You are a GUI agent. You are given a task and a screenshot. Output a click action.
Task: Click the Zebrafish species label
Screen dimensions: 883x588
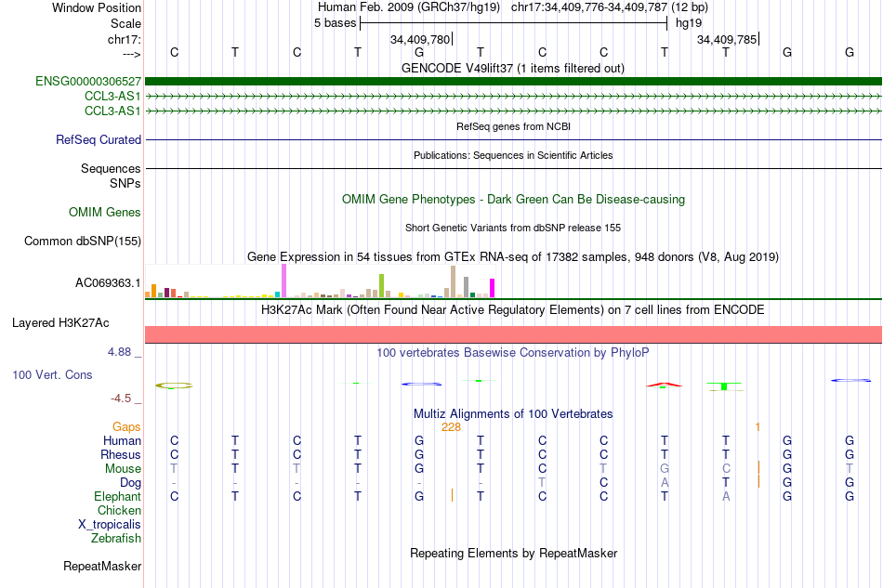click(x=115, y=539)
